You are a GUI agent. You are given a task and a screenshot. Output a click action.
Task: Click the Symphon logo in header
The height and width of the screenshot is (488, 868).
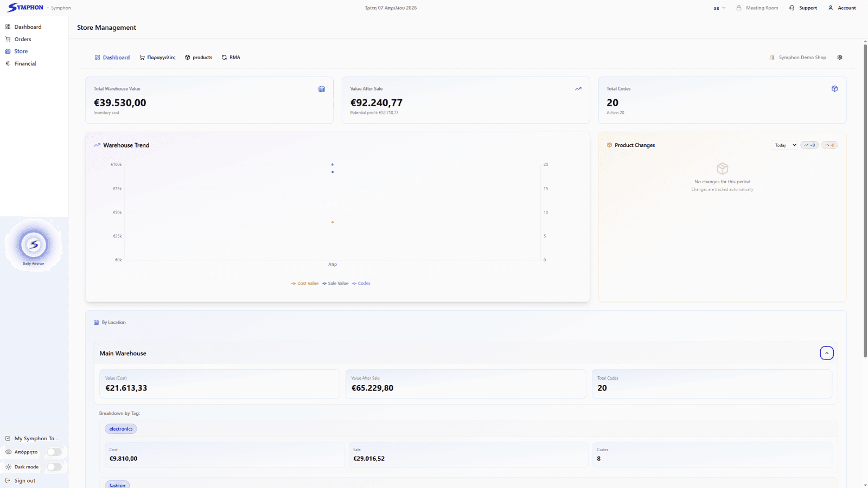pyautogui.click(x=25, y=8)
